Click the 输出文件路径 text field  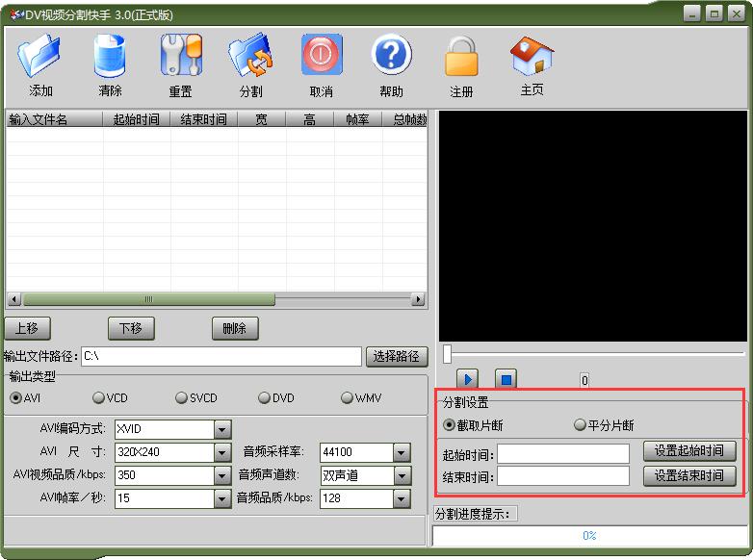[221, 357]
